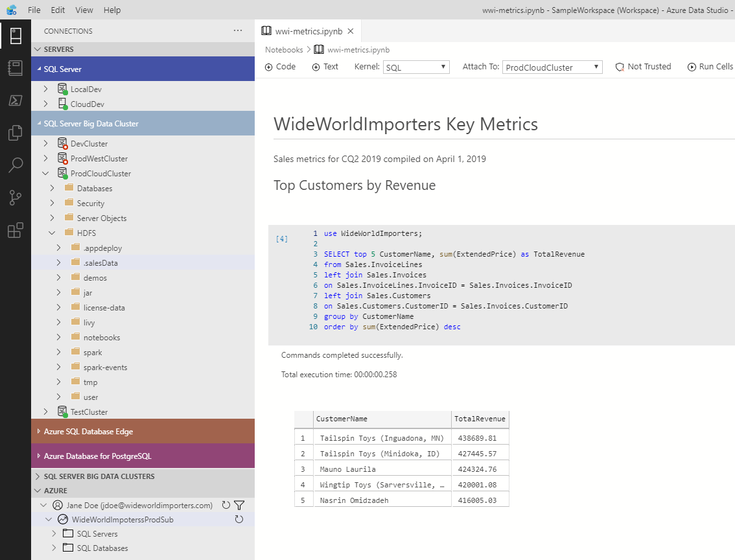Add a new code cell
The width and height of the screenshot is (735, 560).
tap(280, 66)
